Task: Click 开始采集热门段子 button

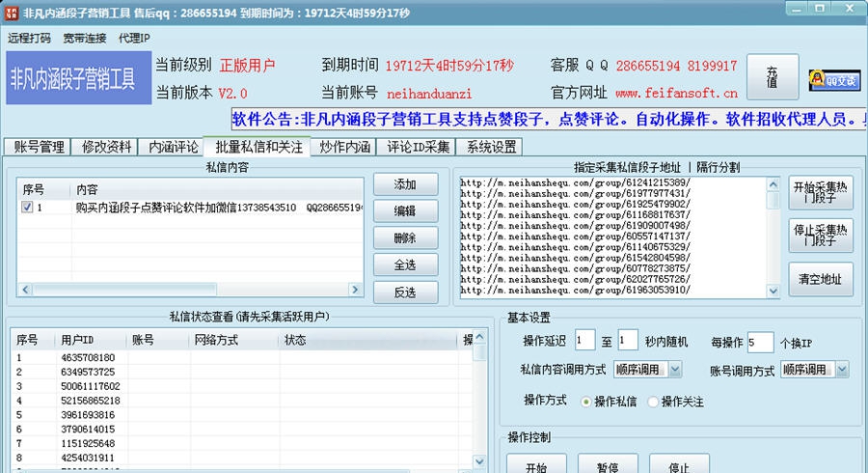Action: pos(821,192)
